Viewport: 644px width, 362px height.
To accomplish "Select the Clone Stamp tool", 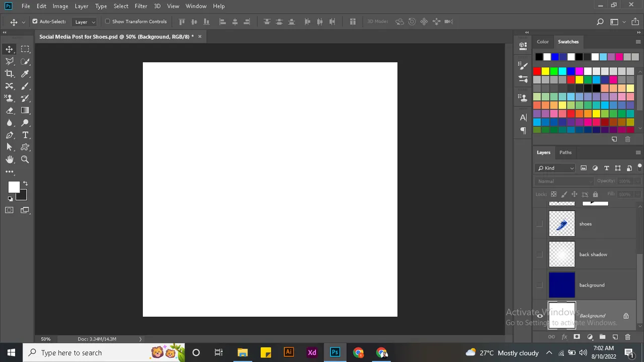I will (x=10, y=99).
